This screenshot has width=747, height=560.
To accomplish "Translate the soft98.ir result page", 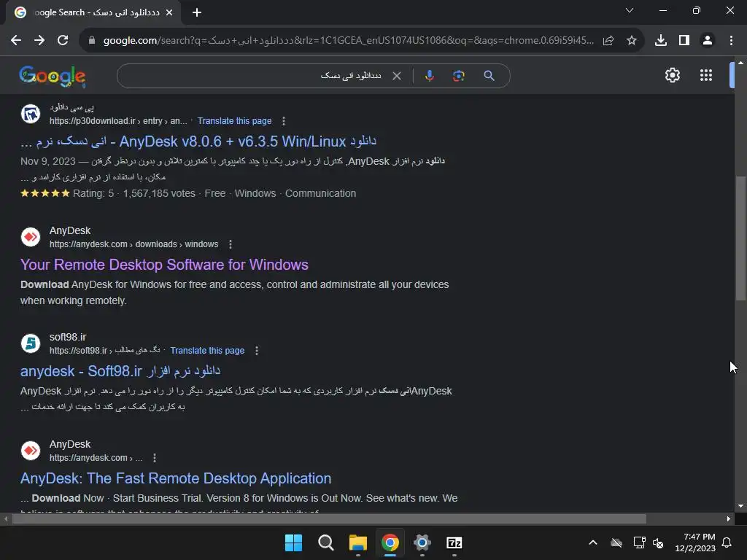I will tap(207, 351).
